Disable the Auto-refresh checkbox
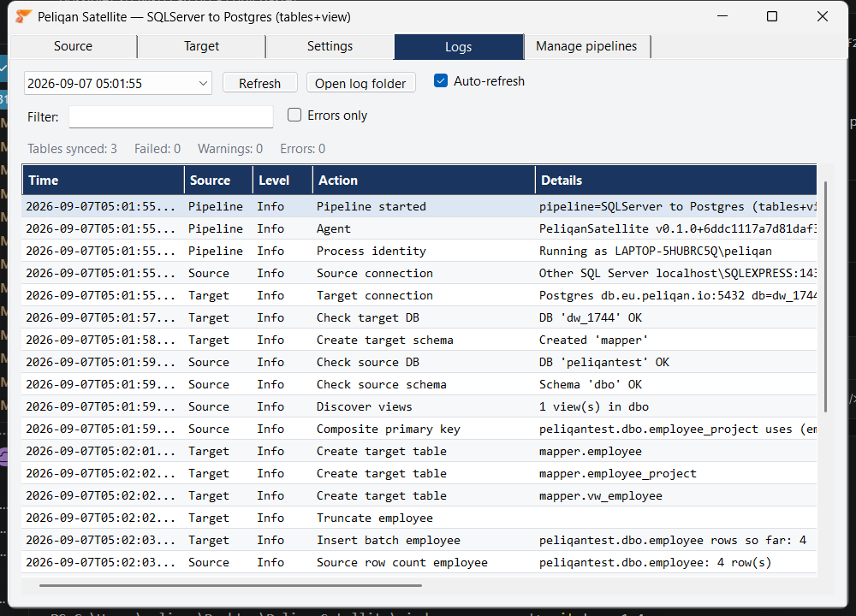856x616 pixels. point(441,80)
